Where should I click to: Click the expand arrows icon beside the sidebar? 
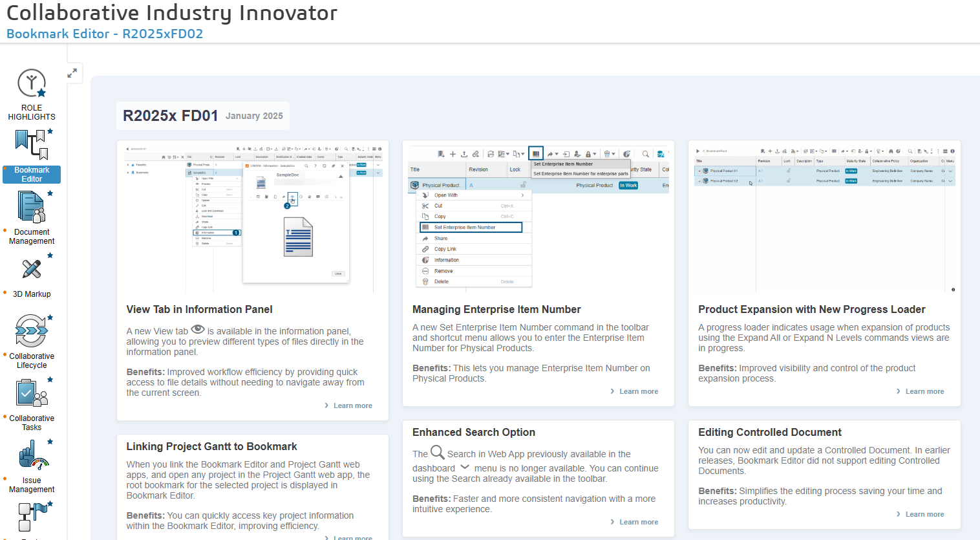tap(72, 74)
